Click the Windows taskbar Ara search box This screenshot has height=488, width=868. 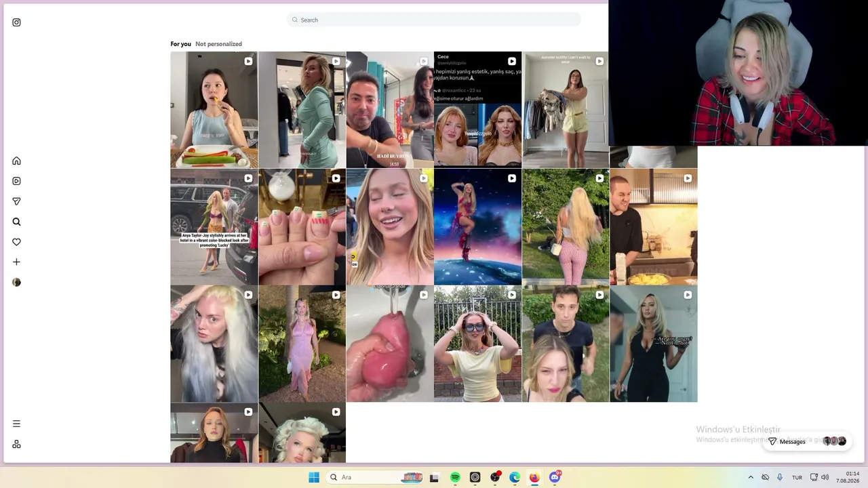pos(375,477)
